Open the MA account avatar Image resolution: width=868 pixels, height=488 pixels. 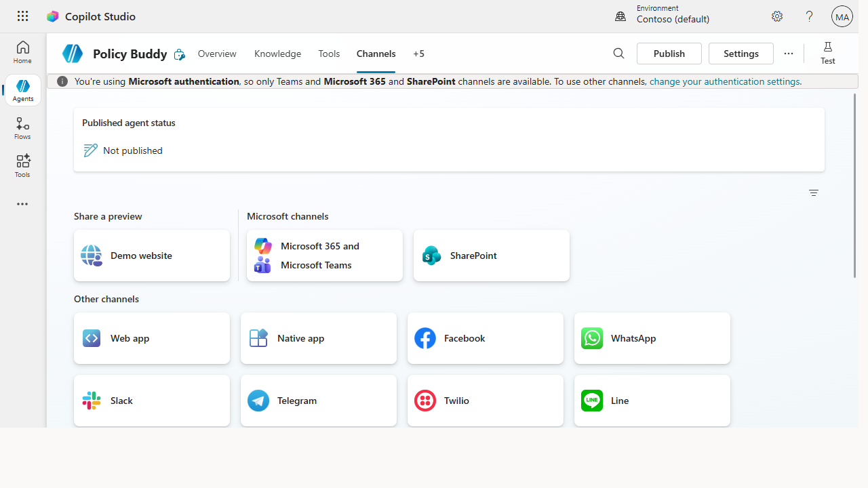tap(842, 16)
